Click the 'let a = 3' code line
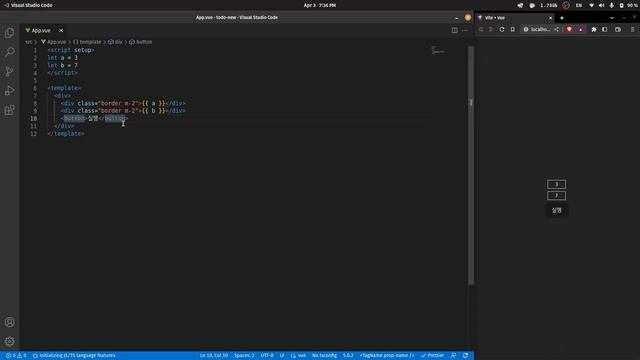Screen dimensions: 640x360 point(62,58)
